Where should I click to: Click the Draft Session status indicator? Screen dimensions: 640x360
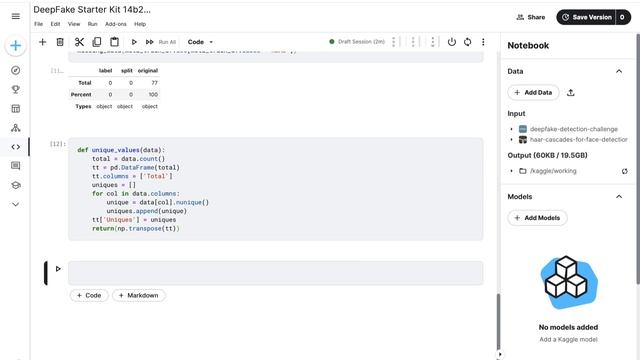click(357, 42)
